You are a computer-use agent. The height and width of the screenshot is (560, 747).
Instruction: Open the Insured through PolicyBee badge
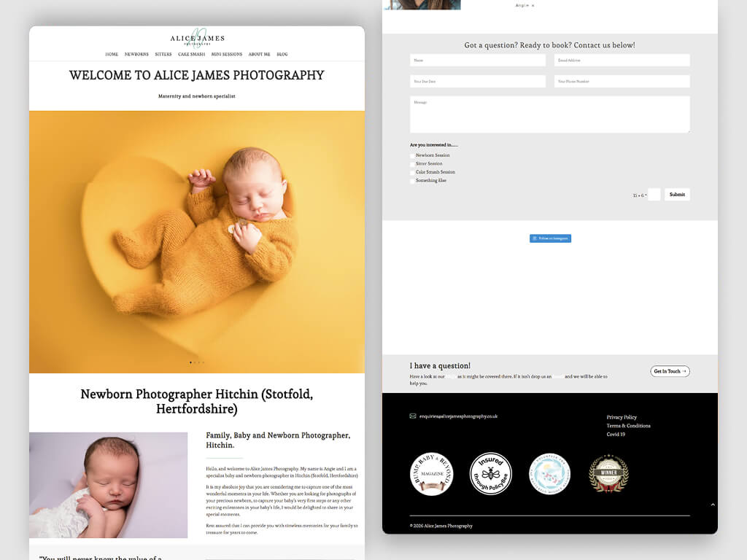490,474
